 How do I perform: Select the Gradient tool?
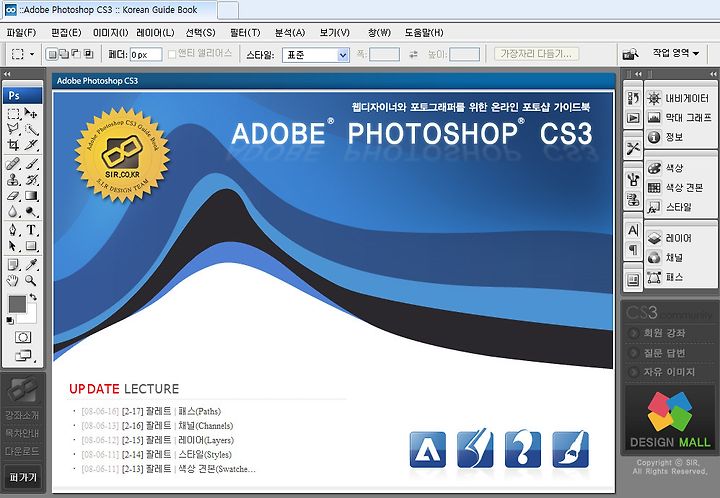click(31, 196)
